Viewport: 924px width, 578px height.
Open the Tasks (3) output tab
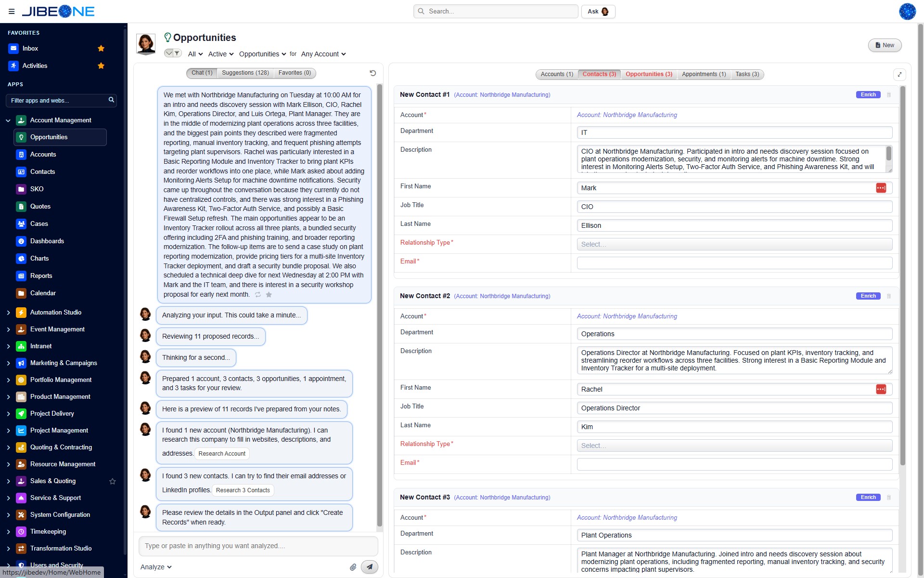(x=747, y=74)
